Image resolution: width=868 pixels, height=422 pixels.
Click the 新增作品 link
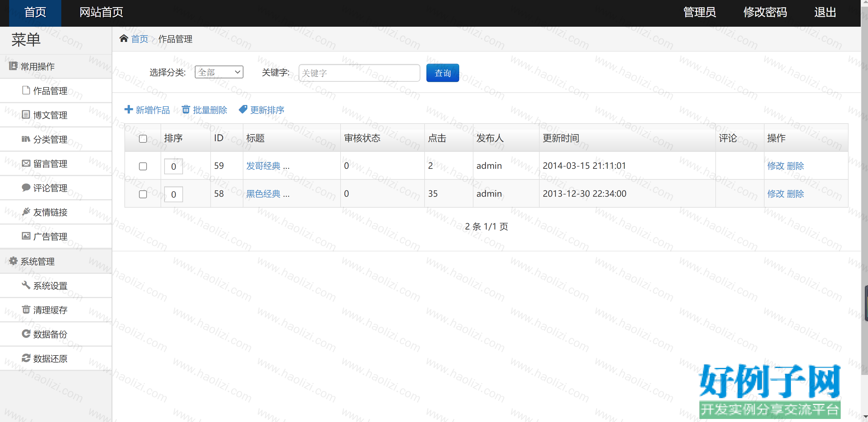pyautogui.click(x=153, y=110)
